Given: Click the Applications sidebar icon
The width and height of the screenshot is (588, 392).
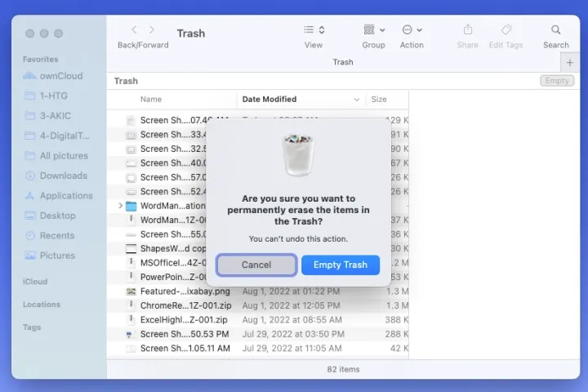Looking at the screenshot, I should coord(29,195).
